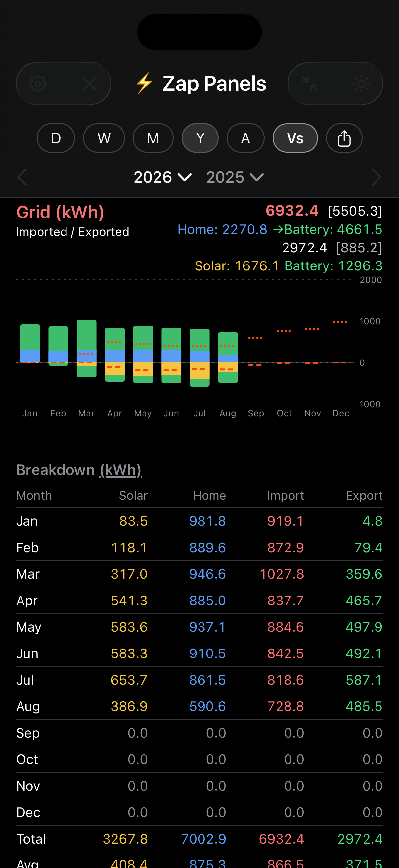Tap total export 2972.4 in table

tap(360, 839)
